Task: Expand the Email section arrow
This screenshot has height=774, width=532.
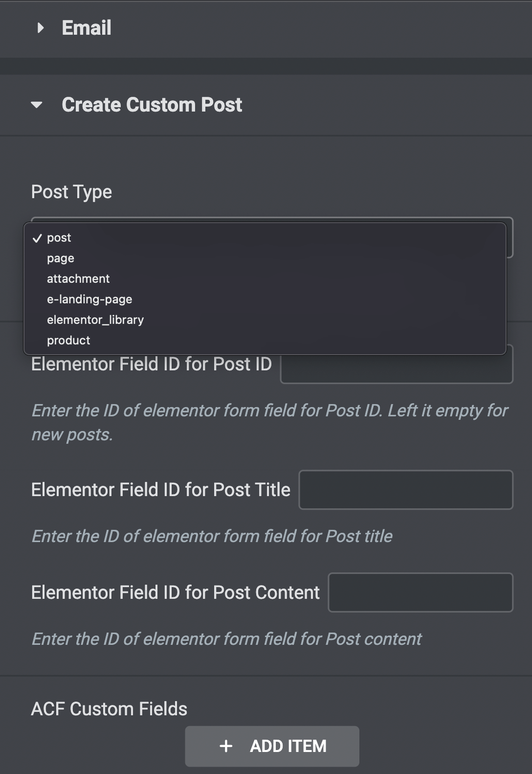Action: pos(40,28)
